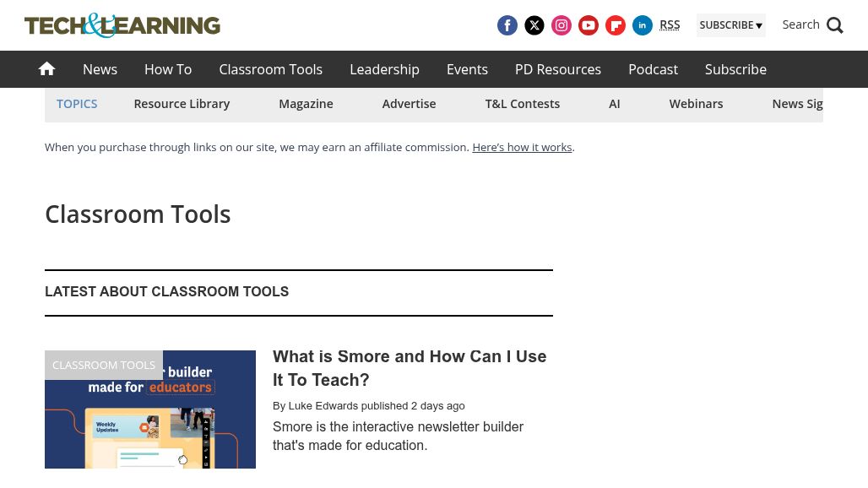Open Subscribe in the dark navigation bar
The height and width of the screenshot is (488, 868).
click(x=735, y=69)
